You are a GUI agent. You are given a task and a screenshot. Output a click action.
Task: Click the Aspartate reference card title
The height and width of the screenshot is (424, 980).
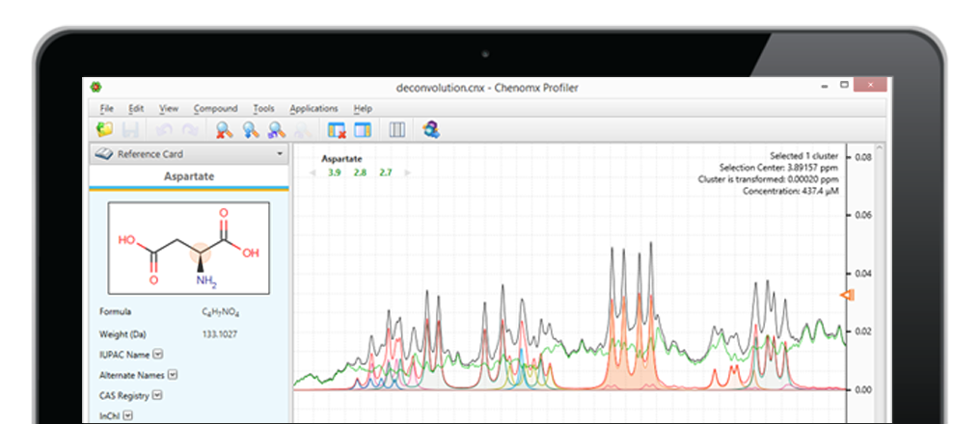(x=189, y=176)
